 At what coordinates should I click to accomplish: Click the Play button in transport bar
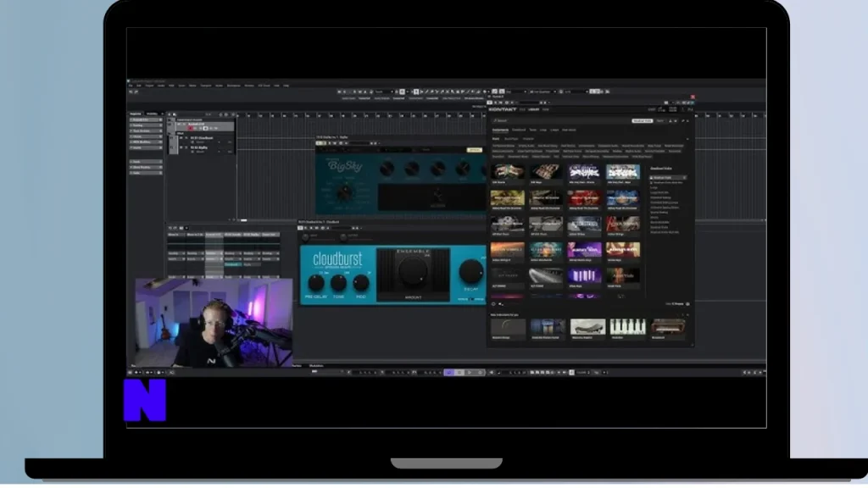pyautogui.click(x=470, y=373)
